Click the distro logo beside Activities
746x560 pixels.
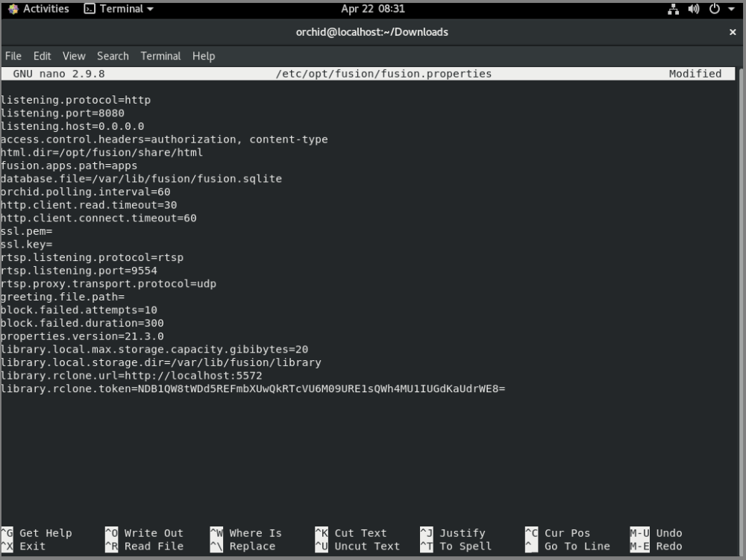coord(12,9)
